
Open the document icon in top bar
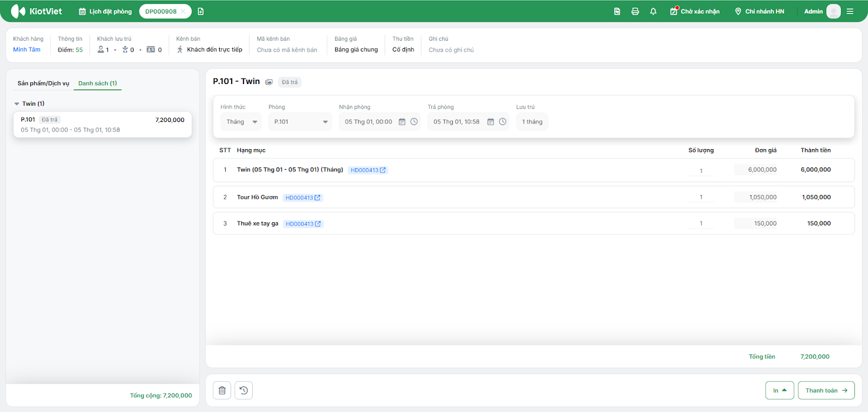(x=617, y=11)
